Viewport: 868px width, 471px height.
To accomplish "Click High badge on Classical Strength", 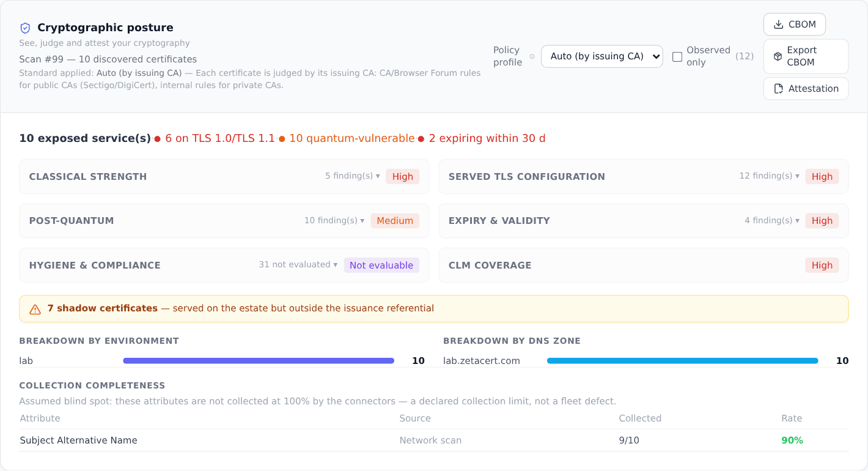I will (403, 177).
